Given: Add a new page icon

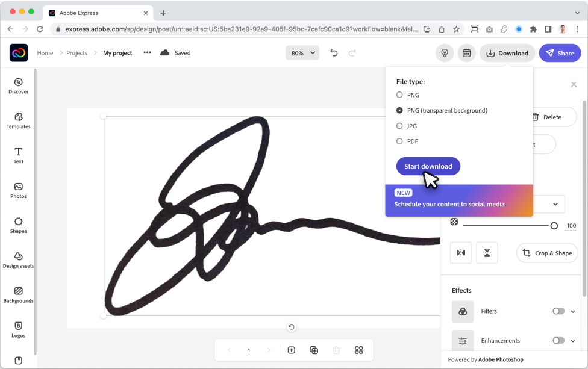Looking at the screenshot, I should coord(292,350).
